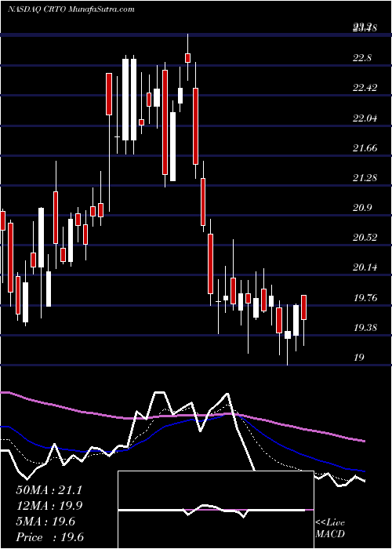
Task: Click the 22.8 price axis label
Action: point(362,58)
